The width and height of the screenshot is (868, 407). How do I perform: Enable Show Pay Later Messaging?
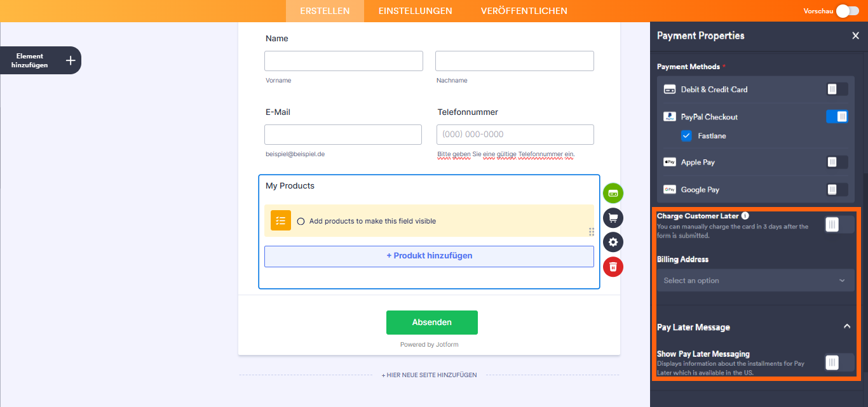click(837, 362)
